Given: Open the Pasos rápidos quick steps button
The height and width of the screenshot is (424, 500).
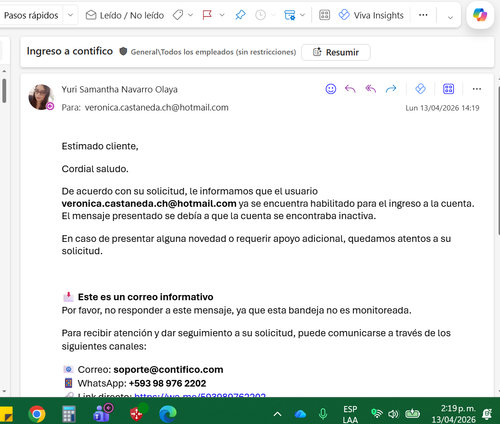Looking at the screenshot, I should (x=31, y=15).
